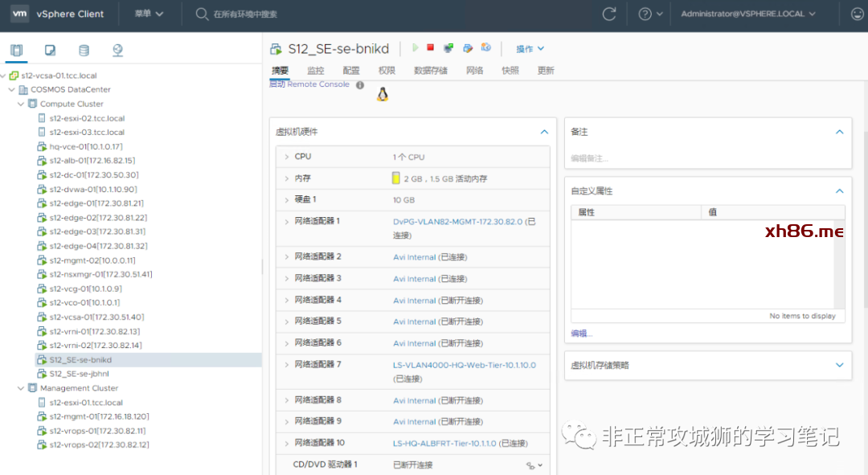This screenshot has width=868, height=475.
Task: Open the VM console via monitor icon
Action: coord(448,48)
